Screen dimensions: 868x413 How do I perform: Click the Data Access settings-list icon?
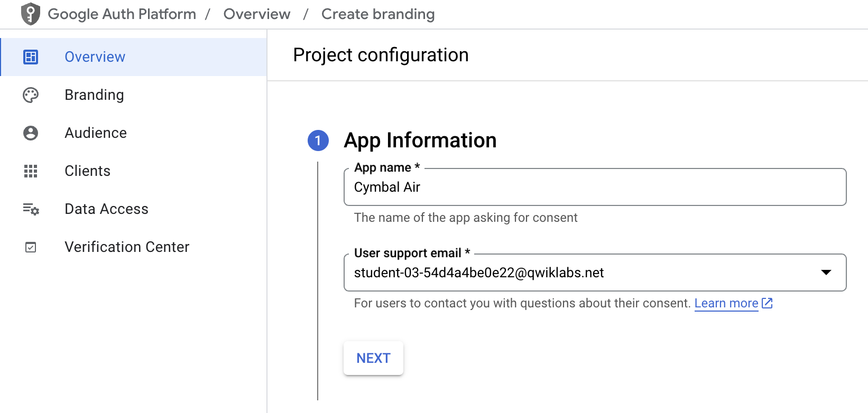coord(31,209)
